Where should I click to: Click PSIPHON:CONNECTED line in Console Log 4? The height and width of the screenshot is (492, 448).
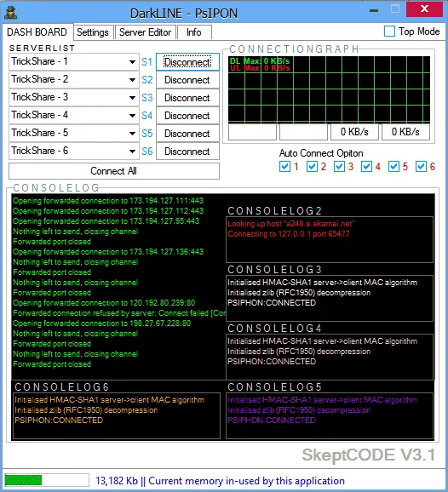point(272,362)
